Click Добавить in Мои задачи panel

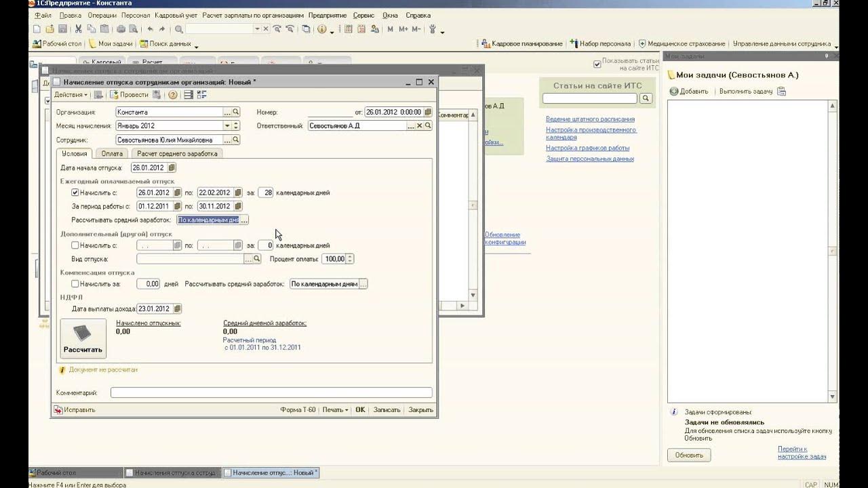point(690,91)
